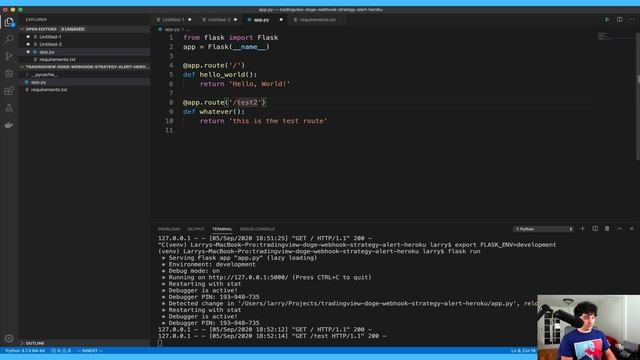This screenshot has width=640, height=360.
Task: Click the whatever function name on line 9
Action: pyautogui.click(x=216, y=112)
